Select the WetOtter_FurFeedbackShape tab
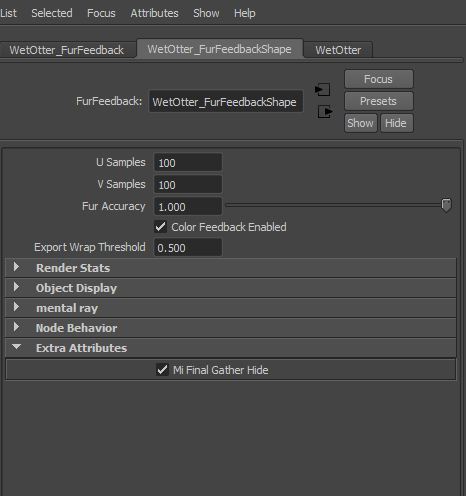 tap(220, 49)
